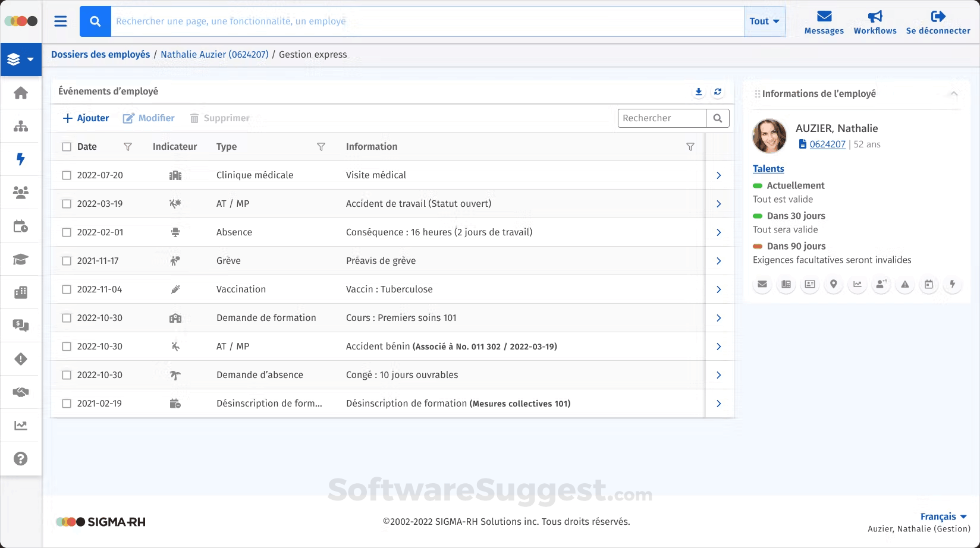Screen dimensions: 980x548
Task: Open the graduation cap training icon
Action: tap(21, 259)
